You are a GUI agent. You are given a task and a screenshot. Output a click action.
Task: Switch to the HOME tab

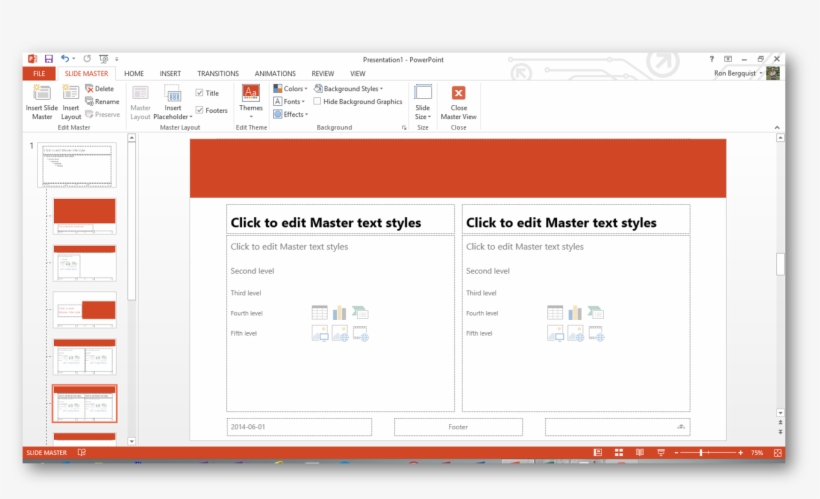[x=134, y=74]
